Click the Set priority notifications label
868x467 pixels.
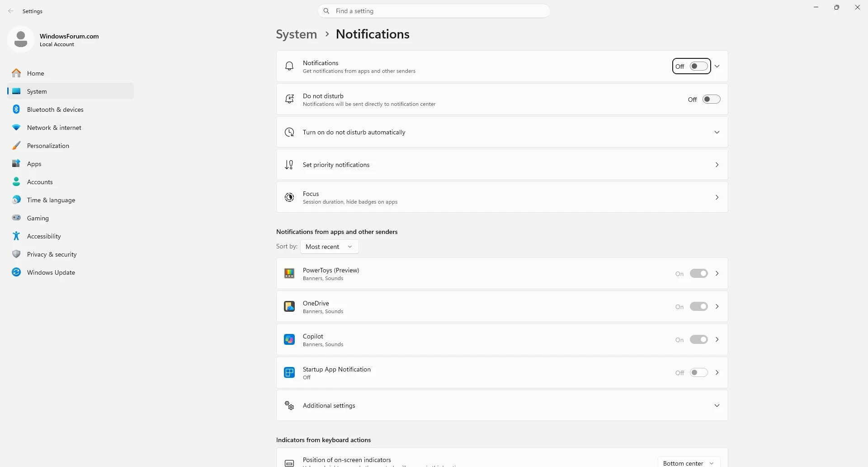point(336,165)
